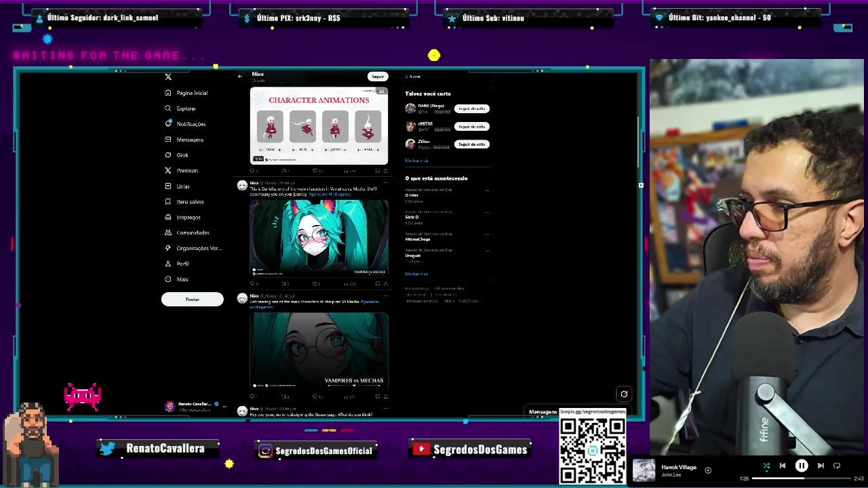This screenshot has height=488, width=868.
Task: Click the Buscar search field
Action: coord(448,77)
